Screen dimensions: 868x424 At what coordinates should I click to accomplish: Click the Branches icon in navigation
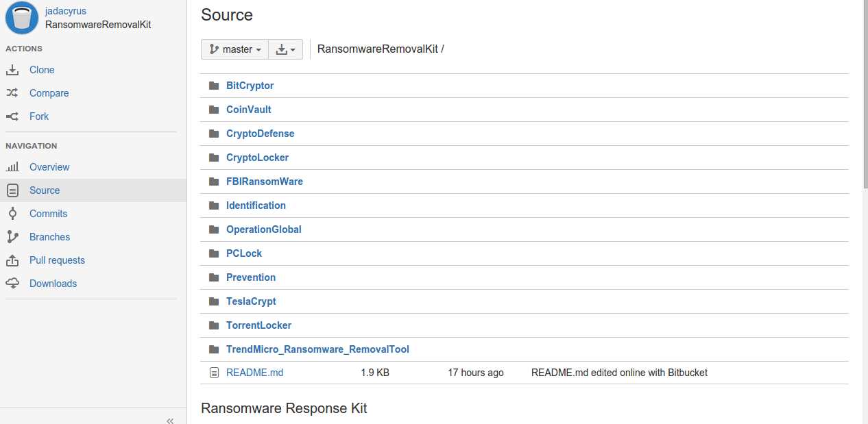click(x=12, y=237)
